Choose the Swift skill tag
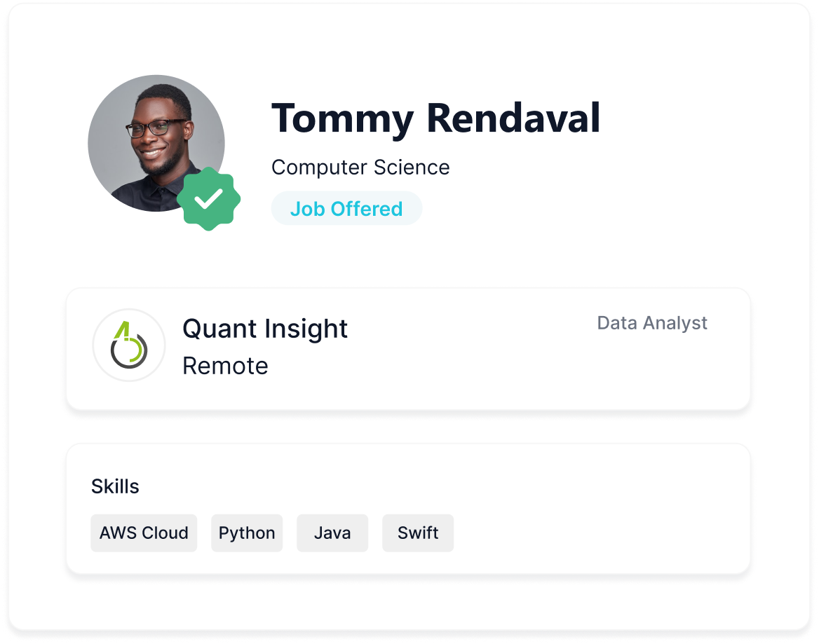The image size is (819, 644). [418, 533]
